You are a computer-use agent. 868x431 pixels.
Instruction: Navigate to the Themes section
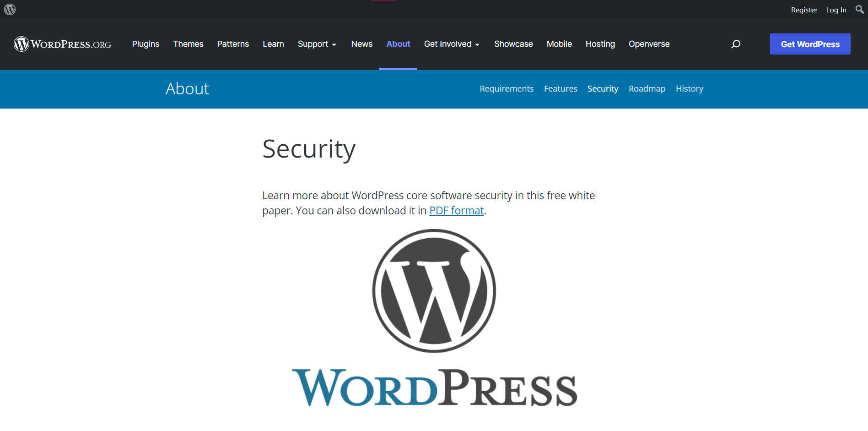point(188,44)
